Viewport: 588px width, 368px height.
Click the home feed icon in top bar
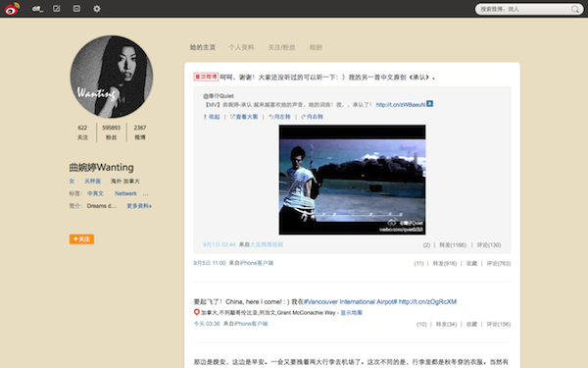click(37, 8)
